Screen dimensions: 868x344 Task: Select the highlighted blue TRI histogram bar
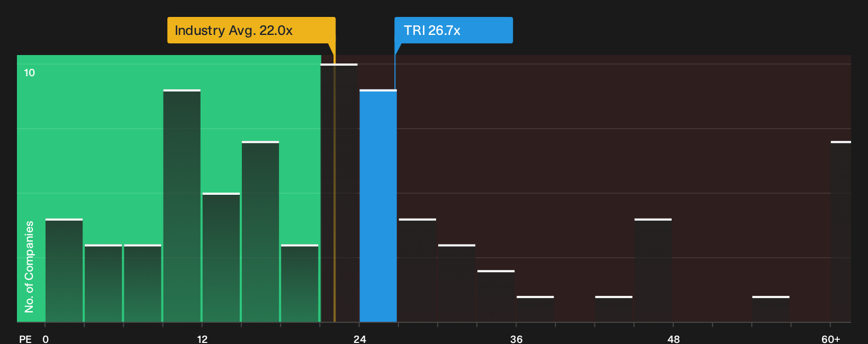click(x=378, y=206)
